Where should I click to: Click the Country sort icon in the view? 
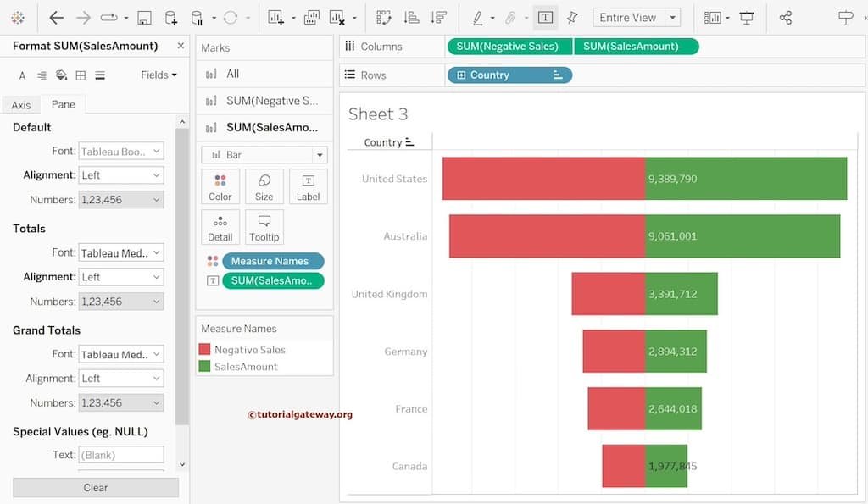point(412,141)
